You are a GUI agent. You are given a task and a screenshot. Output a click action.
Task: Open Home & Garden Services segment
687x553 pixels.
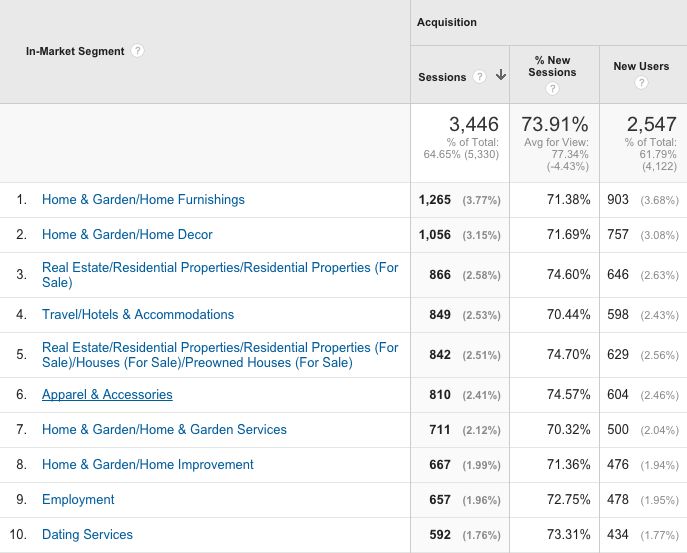coord(164,429)
